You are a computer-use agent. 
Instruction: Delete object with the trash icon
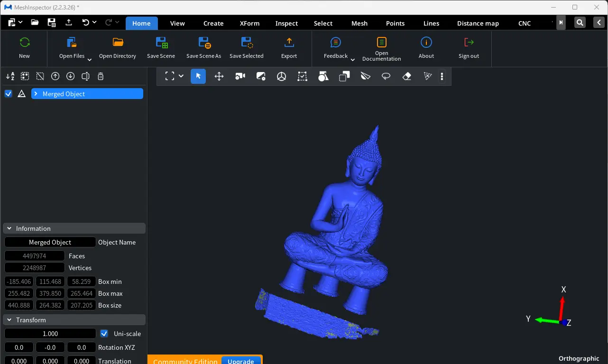click(x=101, y=76)
